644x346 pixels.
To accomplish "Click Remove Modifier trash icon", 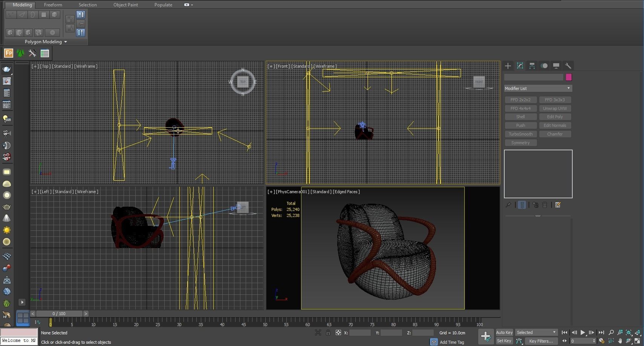I will 545,205.
